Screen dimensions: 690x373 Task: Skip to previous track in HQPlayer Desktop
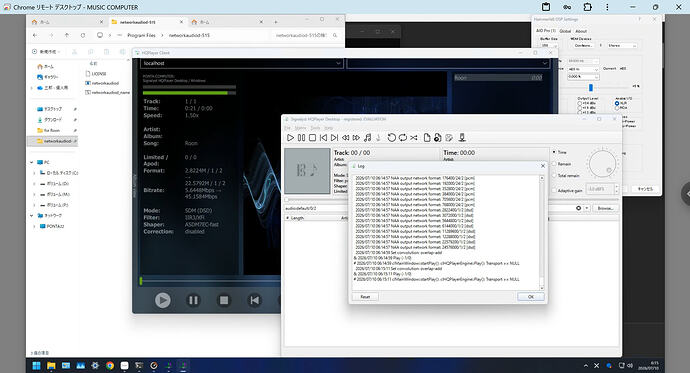[323, 138]
